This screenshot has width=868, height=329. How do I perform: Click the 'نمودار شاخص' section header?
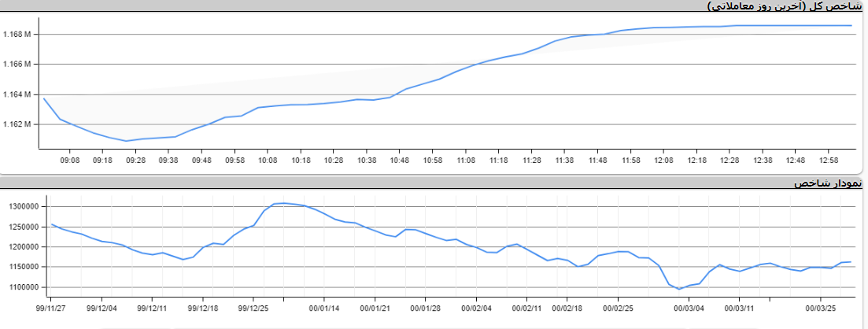tap(829, 183)
